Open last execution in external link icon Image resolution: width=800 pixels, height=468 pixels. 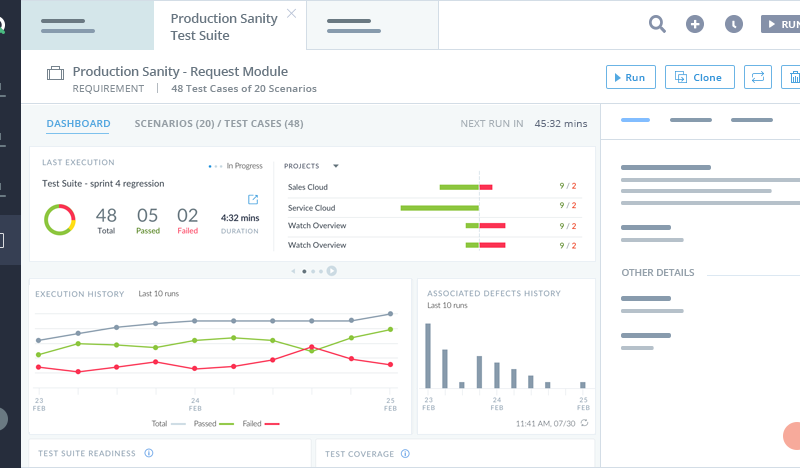[x=253, y=200]
